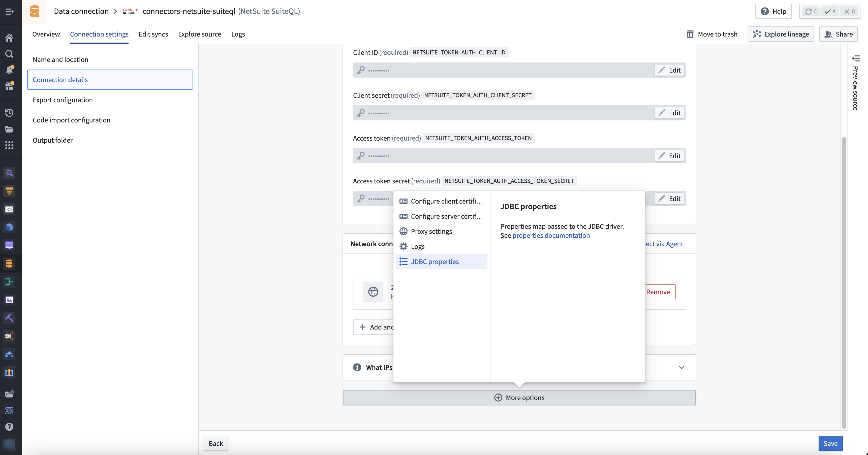Screen dimensions: 868x455
Task: Open properties documentation link
Action: point(551,235)
